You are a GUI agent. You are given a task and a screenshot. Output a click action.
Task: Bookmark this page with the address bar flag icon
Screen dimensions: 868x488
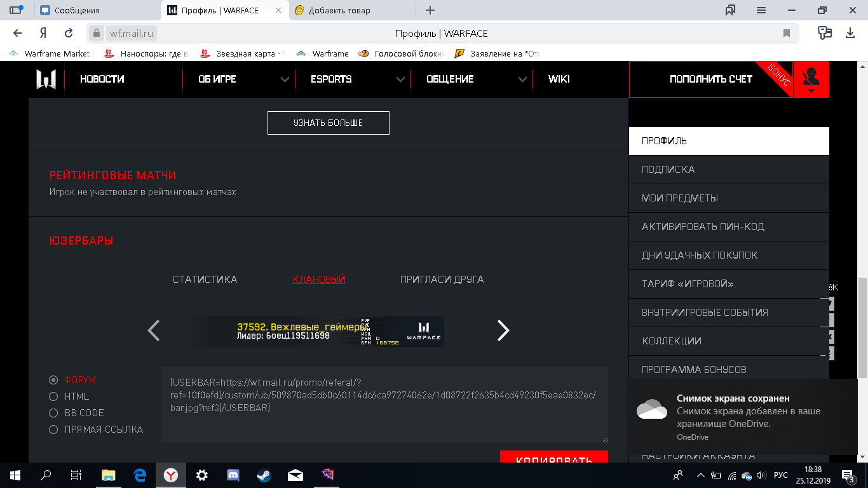787,33
